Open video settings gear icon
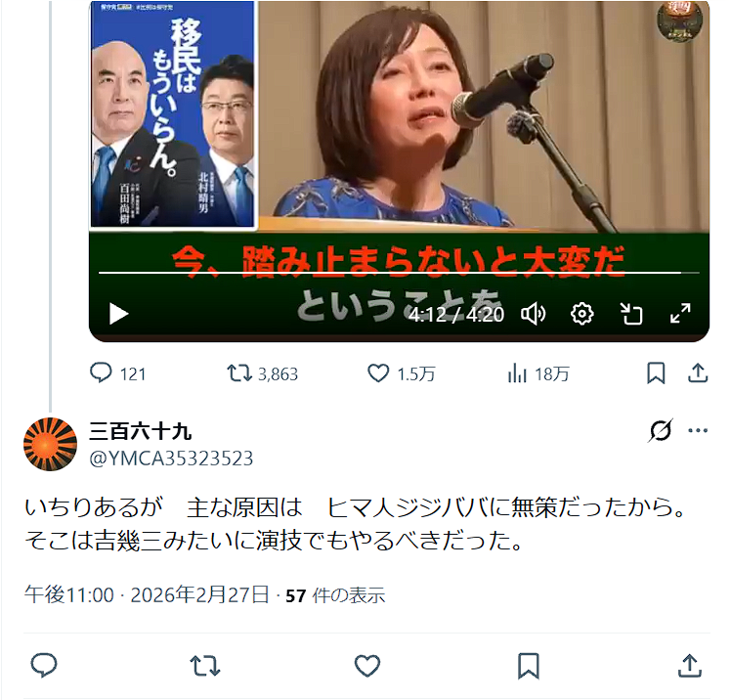 (x=581, y=314)
